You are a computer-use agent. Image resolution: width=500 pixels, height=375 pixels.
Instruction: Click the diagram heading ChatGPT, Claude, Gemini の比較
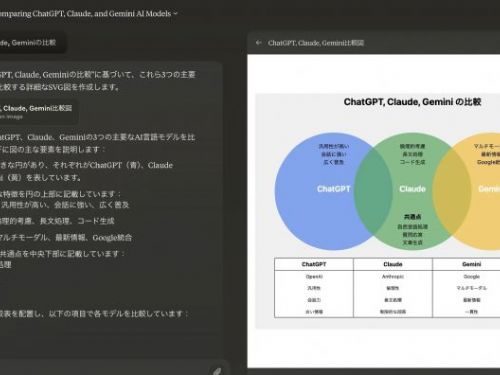click(412, 102)
